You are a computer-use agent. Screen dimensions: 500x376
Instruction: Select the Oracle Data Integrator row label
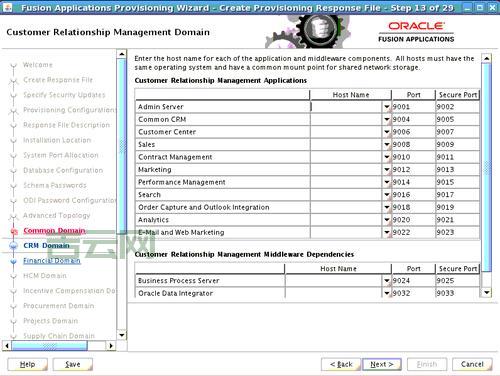click(175, 293)
